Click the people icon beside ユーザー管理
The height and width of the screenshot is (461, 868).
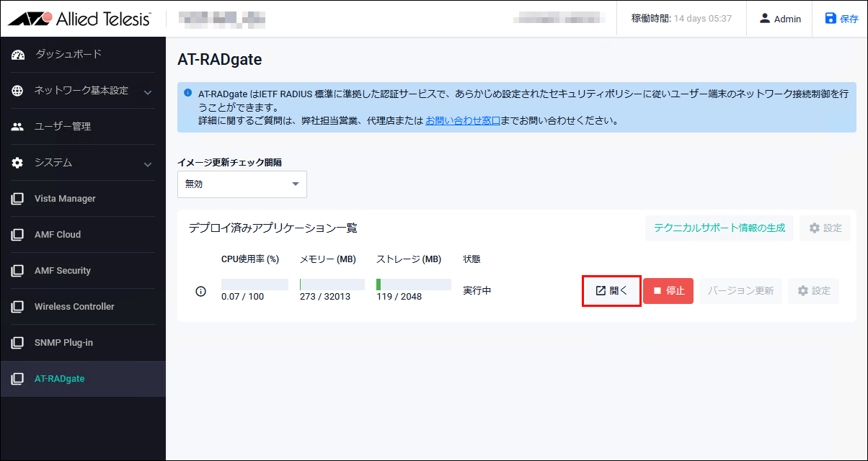[19, 127]
